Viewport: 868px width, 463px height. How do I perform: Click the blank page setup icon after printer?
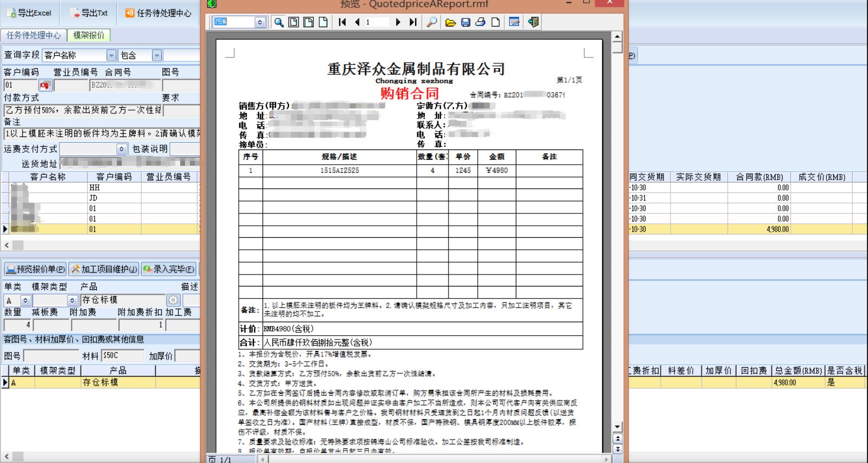pos(495,22)
